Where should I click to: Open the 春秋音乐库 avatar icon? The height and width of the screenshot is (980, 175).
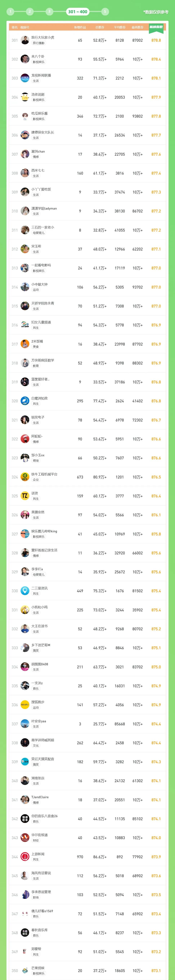click(25, 932)
